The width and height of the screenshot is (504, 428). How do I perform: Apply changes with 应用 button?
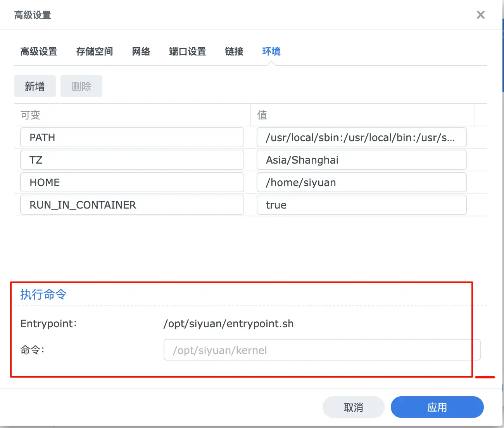pyautogui.click(x=437, y=407)
